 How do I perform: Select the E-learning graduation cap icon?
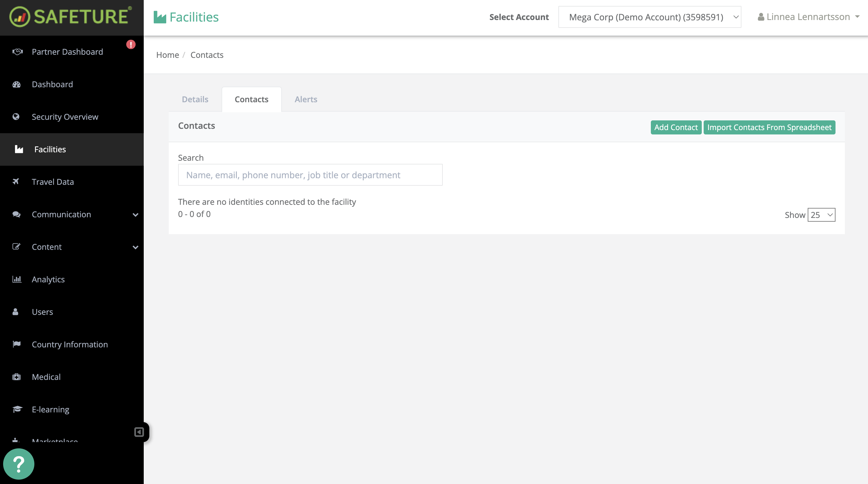click(17, 409)
